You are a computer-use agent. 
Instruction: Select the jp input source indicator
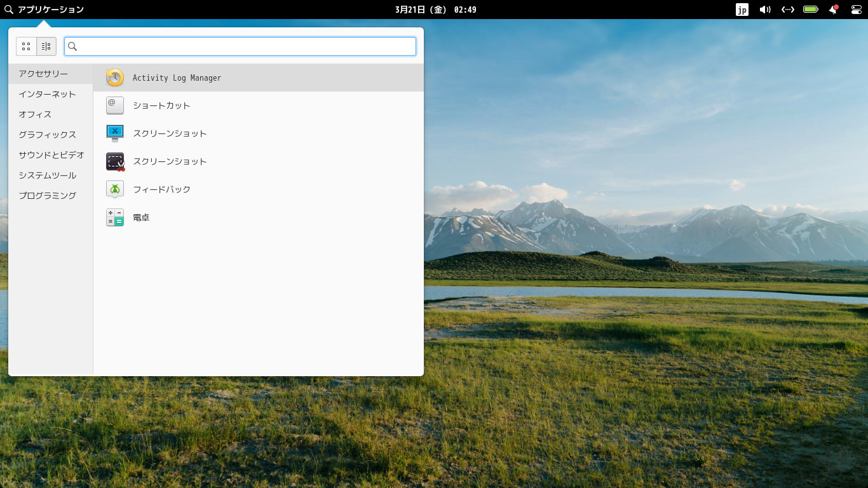[742, 10]
